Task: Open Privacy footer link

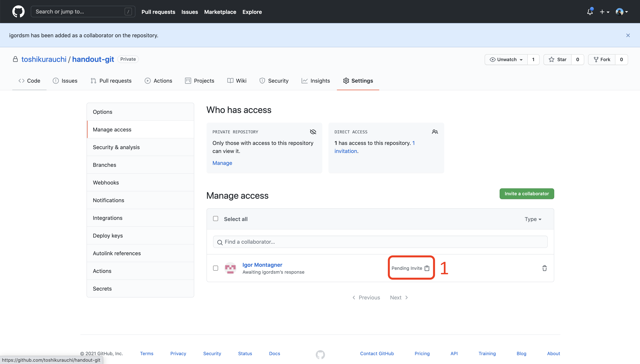Action: 178,353
